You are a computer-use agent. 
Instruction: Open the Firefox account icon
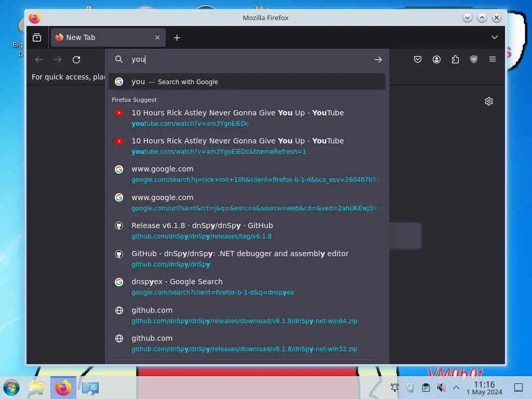coord(436,59)
